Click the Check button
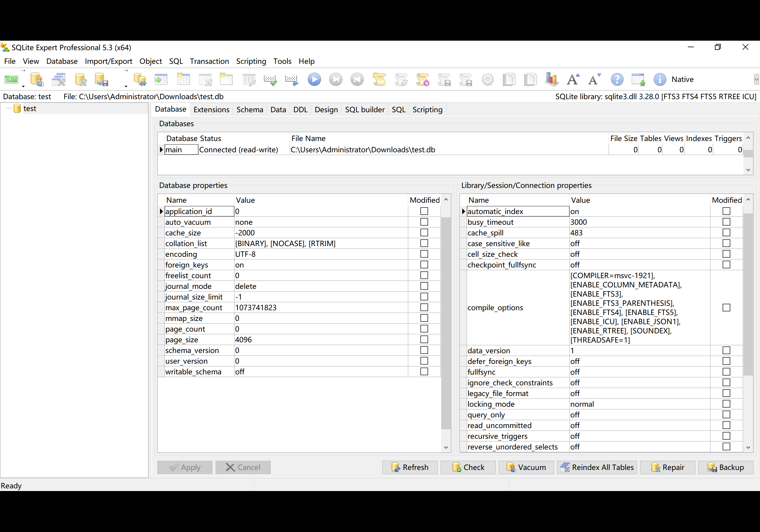 pyautogui.click(x=468, y=467)
